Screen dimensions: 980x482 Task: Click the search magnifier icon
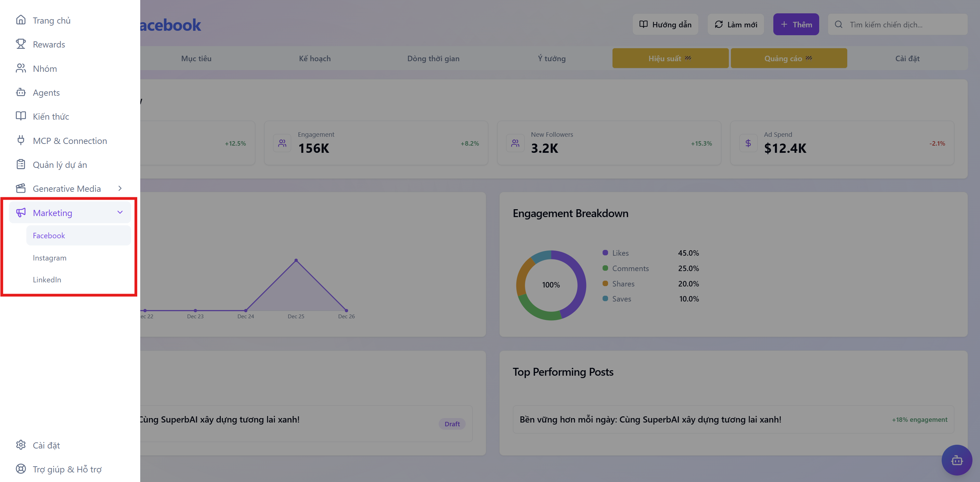838,24
